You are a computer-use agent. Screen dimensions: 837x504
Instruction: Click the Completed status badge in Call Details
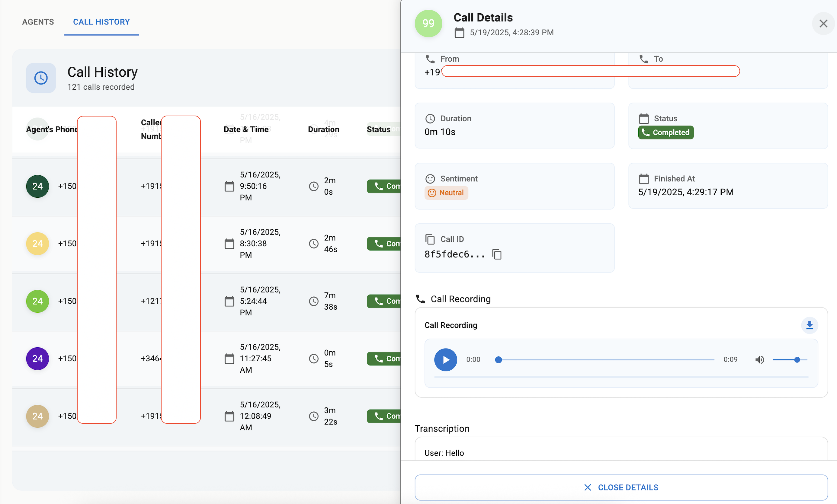[666, 132]
